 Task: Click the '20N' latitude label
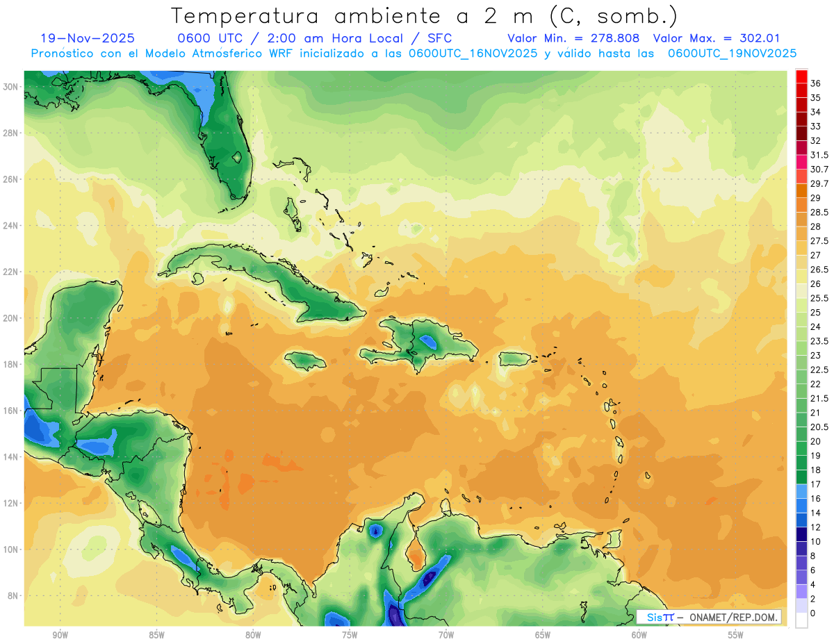point(10,318)
